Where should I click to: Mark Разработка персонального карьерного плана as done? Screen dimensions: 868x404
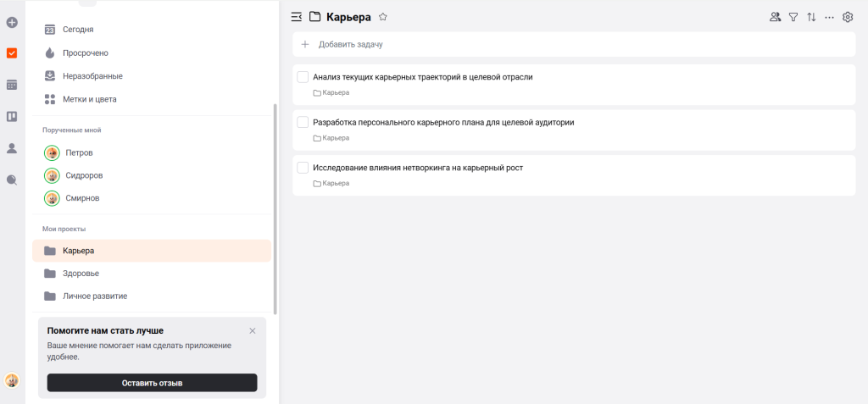coord(303,122)
